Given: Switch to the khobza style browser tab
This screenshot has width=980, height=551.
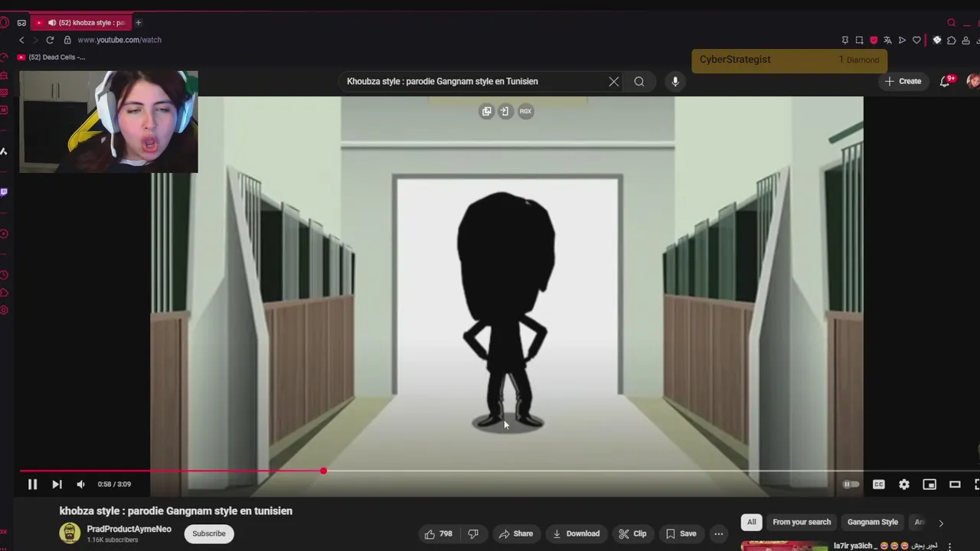Looking at the screenshot, I should point(80,22).
